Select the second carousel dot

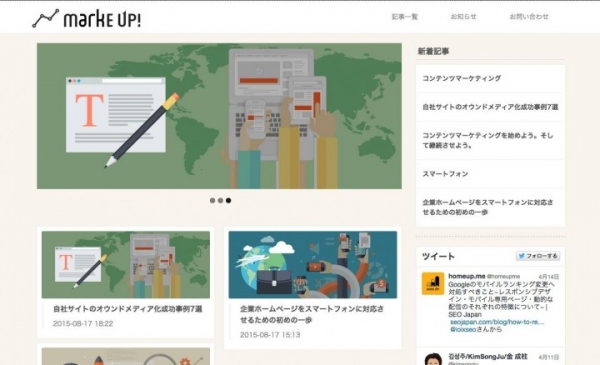220,200
